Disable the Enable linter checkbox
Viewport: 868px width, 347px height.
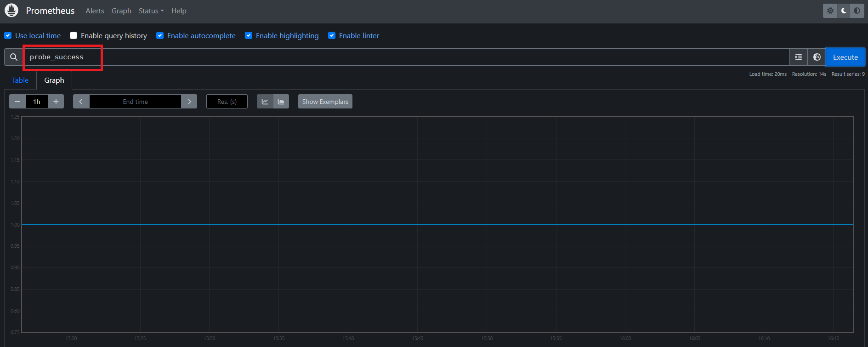pyautogui.click(x=332, y=36)
